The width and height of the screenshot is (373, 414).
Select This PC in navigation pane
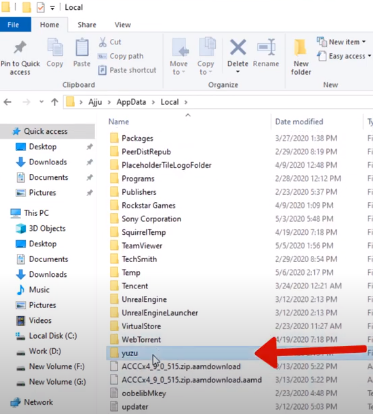[x=36, y=213]
